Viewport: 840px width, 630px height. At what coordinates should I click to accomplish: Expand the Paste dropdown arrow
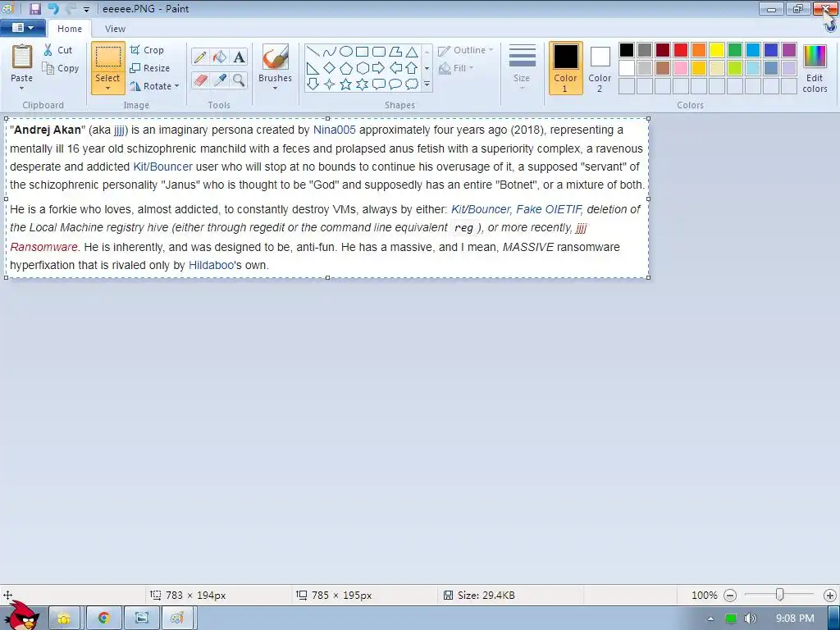[22, 89]
